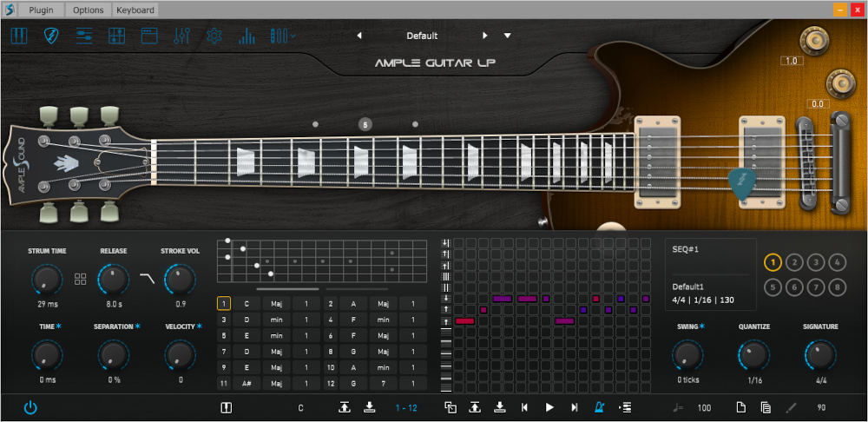Open the Strummer panel guitar-pick icon
This screenshot has width=868, height=422.
coord(51,36)
